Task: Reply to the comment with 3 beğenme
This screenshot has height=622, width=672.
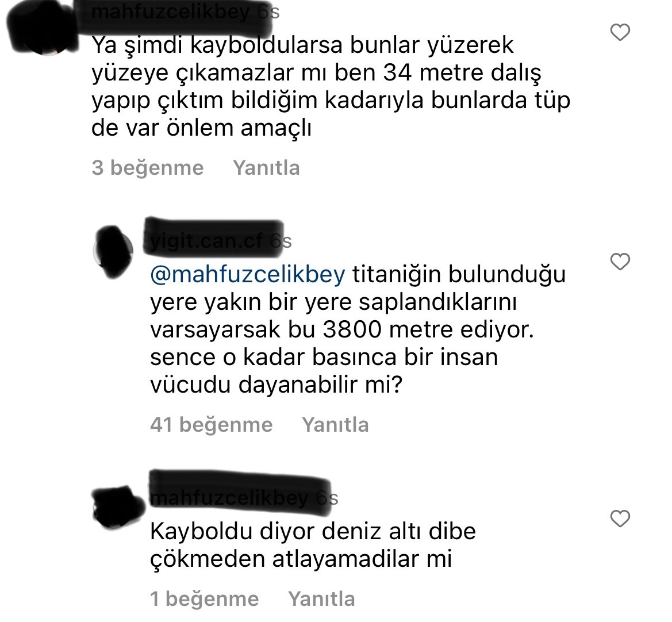Action: click(266, 168)
